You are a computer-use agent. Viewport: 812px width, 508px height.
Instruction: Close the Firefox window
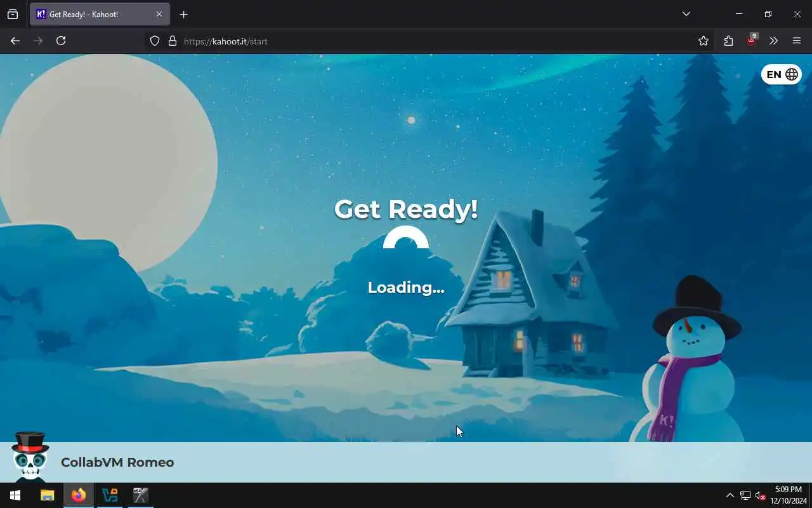tap(797, 14)
